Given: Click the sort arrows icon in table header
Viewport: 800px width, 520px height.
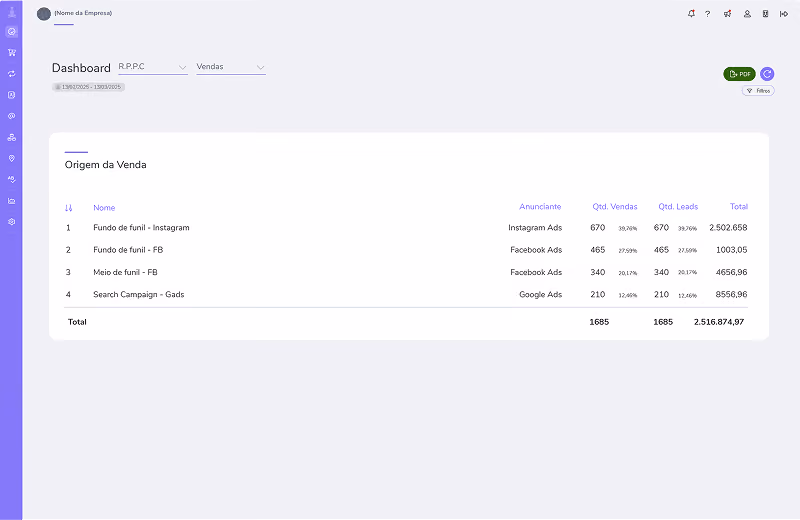Looking at the screenshot, I should (69, 208).
